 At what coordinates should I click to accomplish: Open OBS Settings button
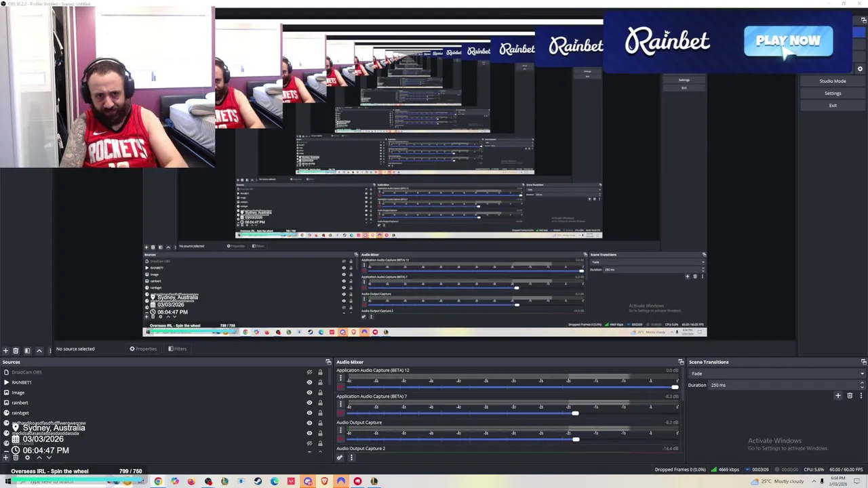[833, 94]
